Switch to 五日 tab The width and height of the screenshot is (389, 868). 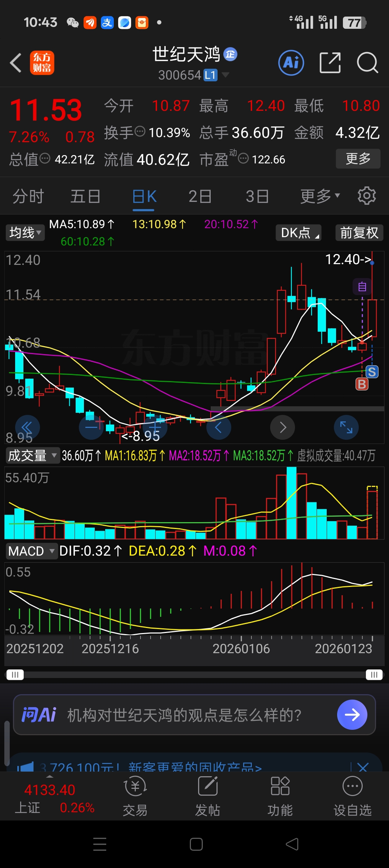(86, 196)
